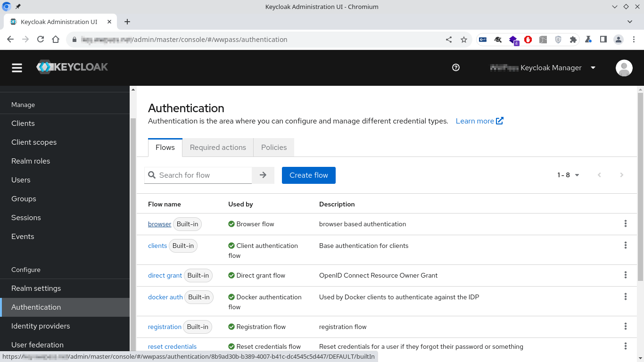The width and height of the screenshot is (644, 362).
Task: Open the user avatar menu
Action: (624, 68)
